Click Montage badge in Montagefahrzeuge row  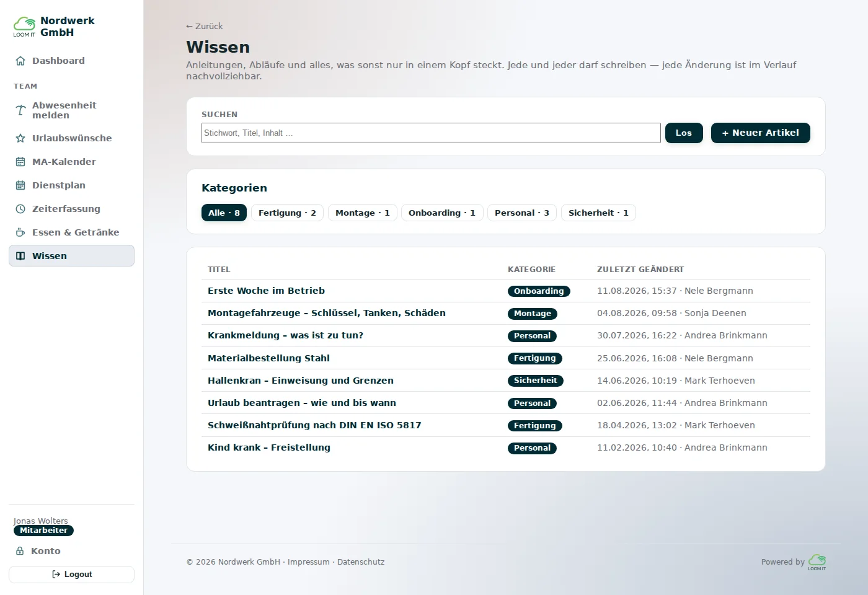[533, 314]
